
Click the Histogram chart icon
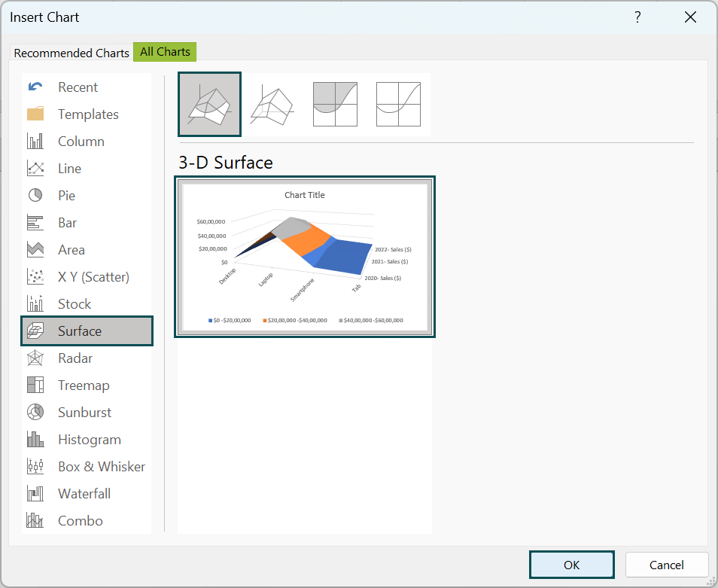[35, 439]
